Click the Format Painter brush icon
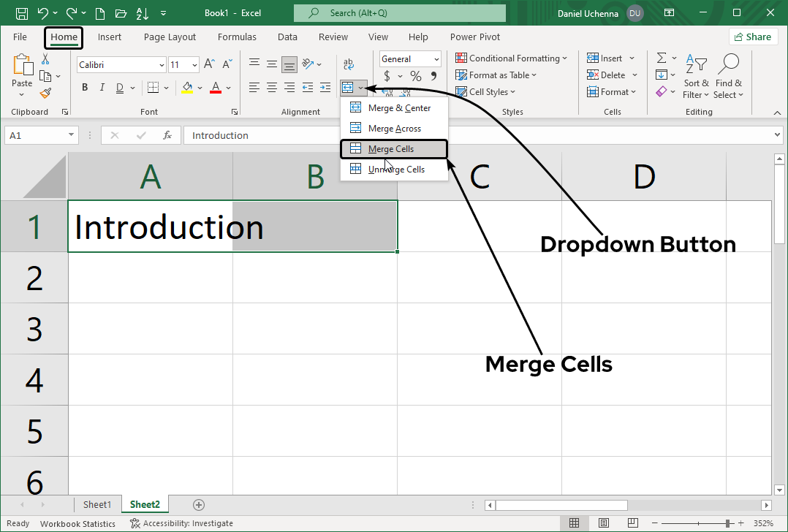Image resolution: width=788 pixels, height=532 pixels. point(45,93)
